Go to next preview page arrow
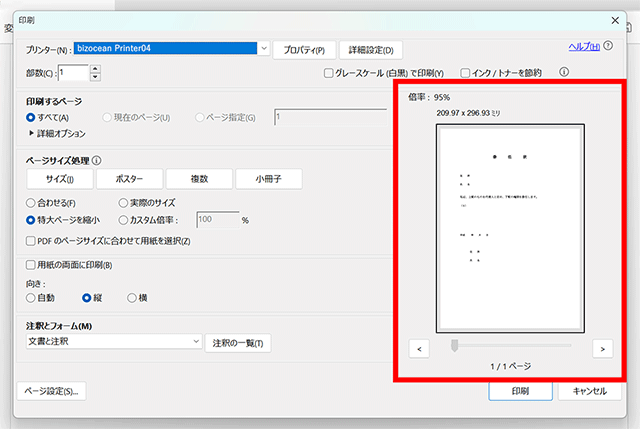 point(602,349)
